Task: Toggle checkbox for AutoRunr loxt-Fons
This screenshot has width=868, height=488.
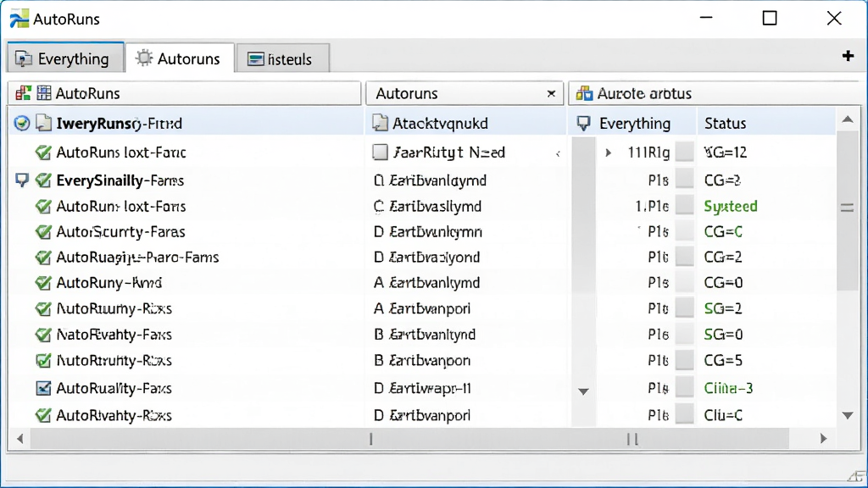Action: 43,206
